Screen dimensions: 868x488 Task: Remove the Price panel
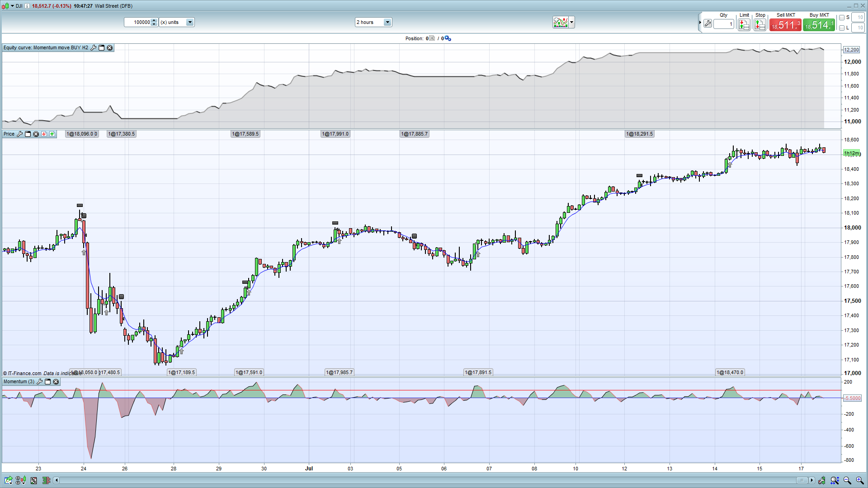tap(36, 134)
